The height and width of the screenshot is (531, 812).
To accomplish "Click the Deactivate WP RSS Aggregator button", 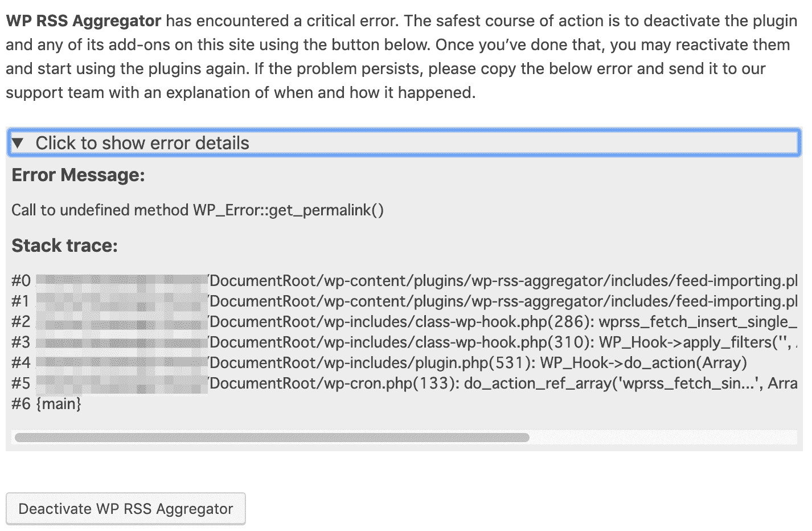I will (126, 509).
